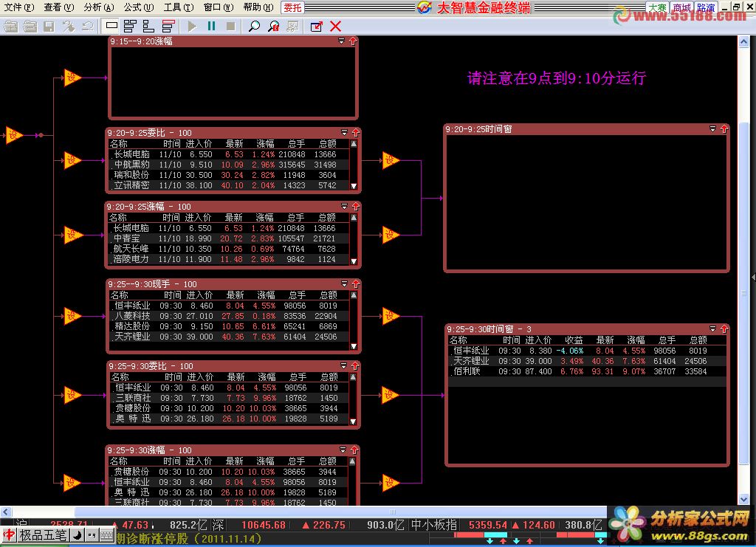Click the 极品五笔 input method label
The image size is (756, 547).
pos(43,535)
